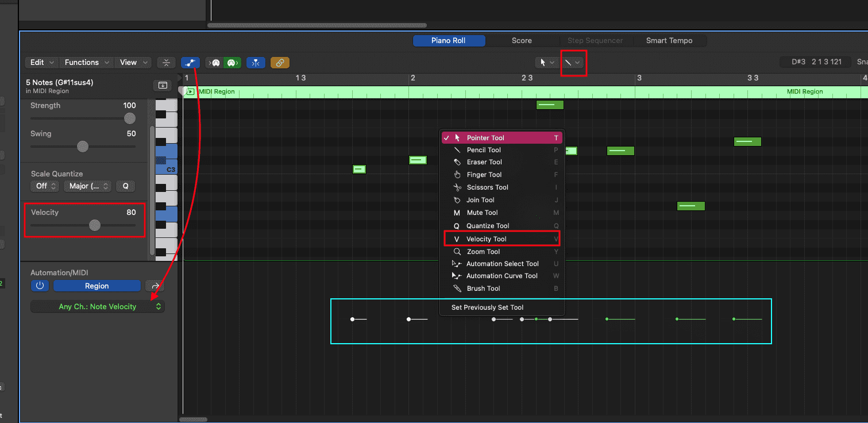Open the left-click Pointer tool menu

[x=546, y=63]
